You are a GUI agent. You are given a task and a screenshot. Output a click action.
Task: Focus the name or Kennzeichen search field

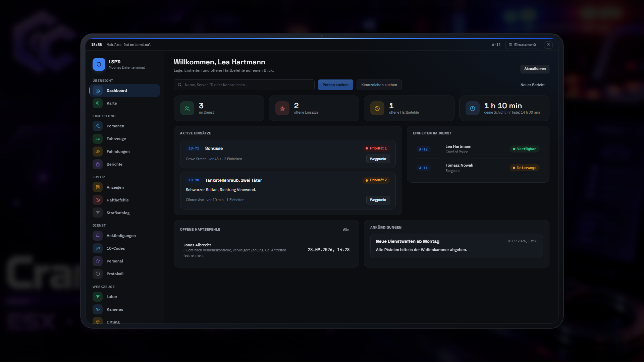[244, 85]
